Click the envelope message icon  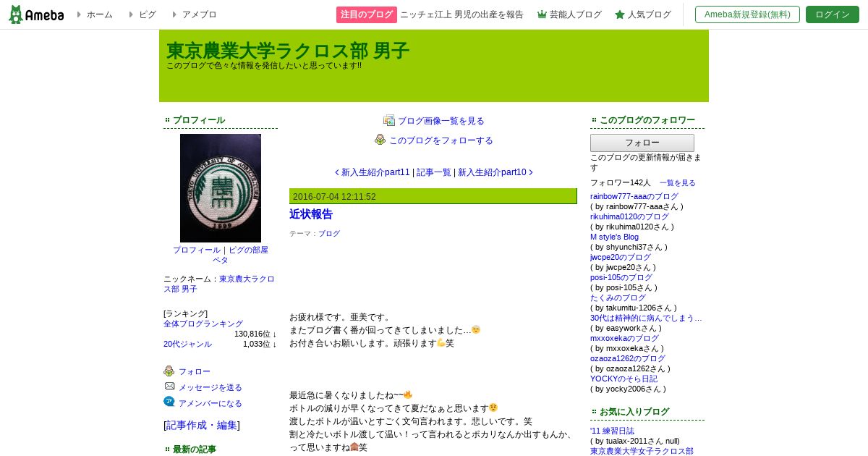tap(169, 387)
